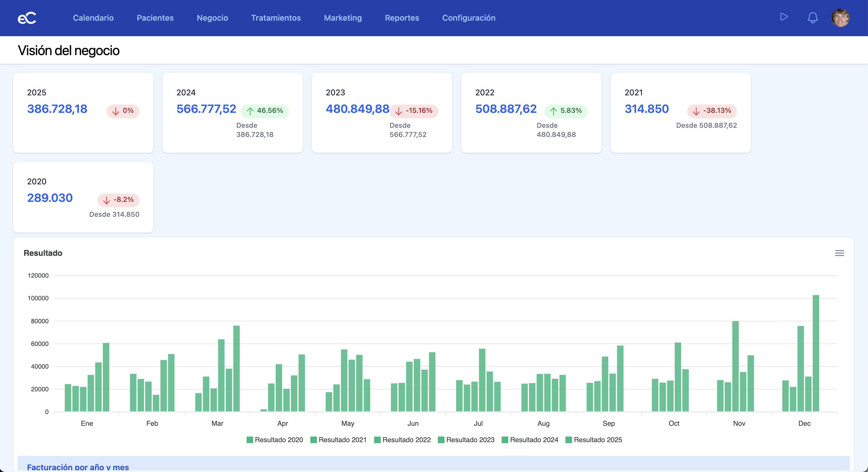Open the Pacientes section

[155, 18]
